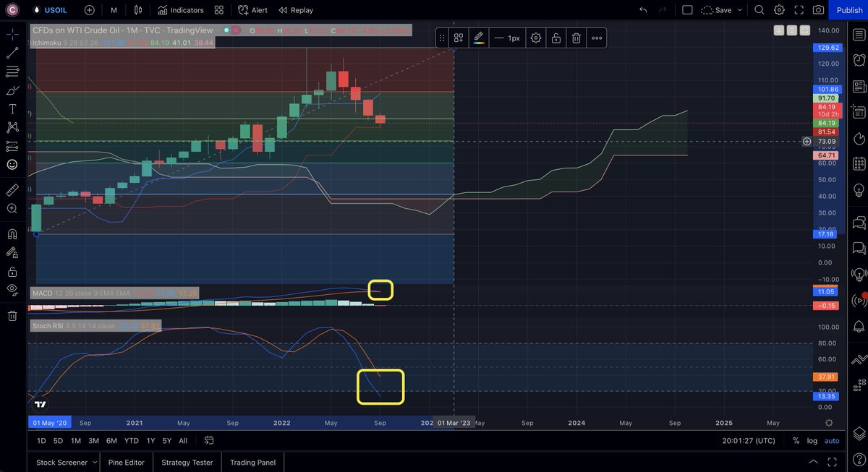
Task: Toggle lock all drawing tools
Action: 12,272
